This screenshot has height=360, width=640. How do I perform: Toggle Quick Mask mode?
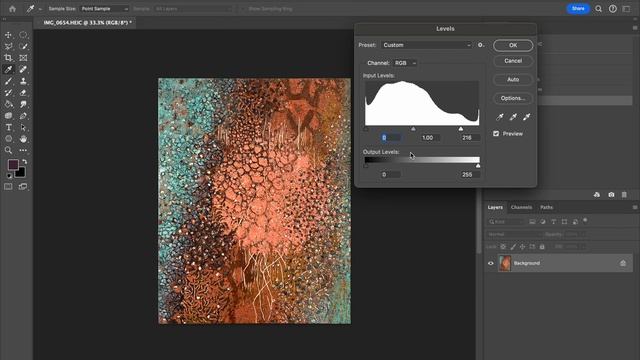(x=8, y=187)
